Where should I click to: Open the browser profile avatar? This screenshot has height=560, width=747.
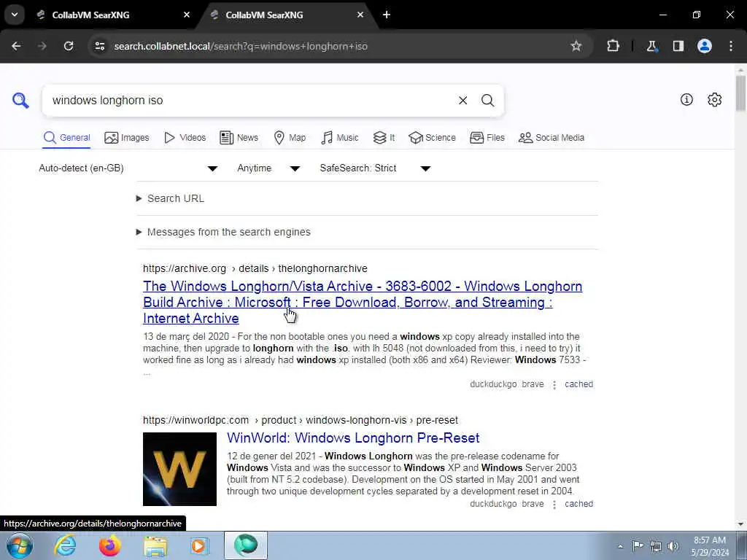tap(705, 46)
